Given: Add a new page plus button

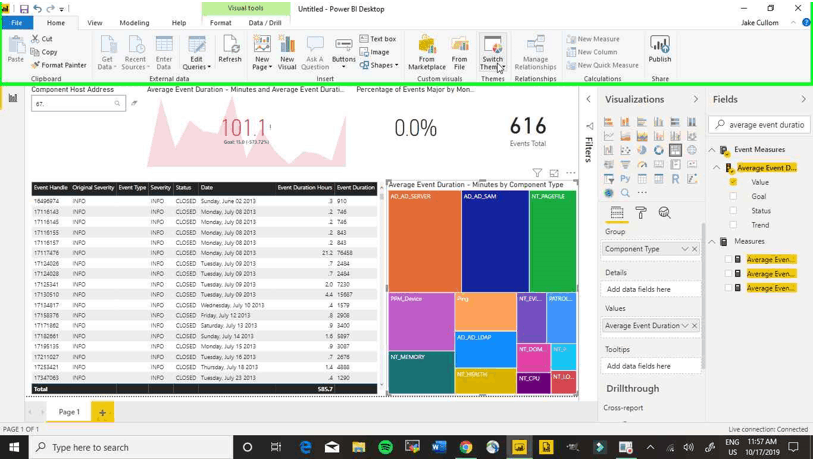Looking at the screenshot, I should pyautogui.click(x=102, y=413).
